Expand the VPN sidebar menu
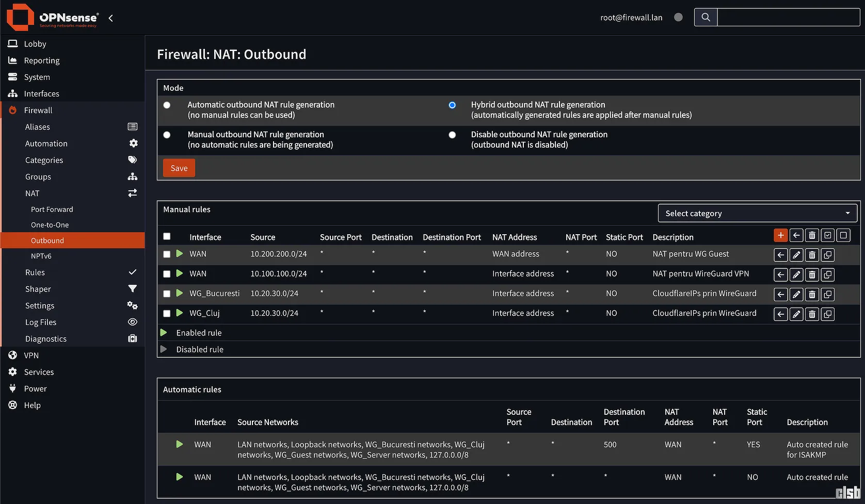The image size is (865, 504). pos(31,355)
